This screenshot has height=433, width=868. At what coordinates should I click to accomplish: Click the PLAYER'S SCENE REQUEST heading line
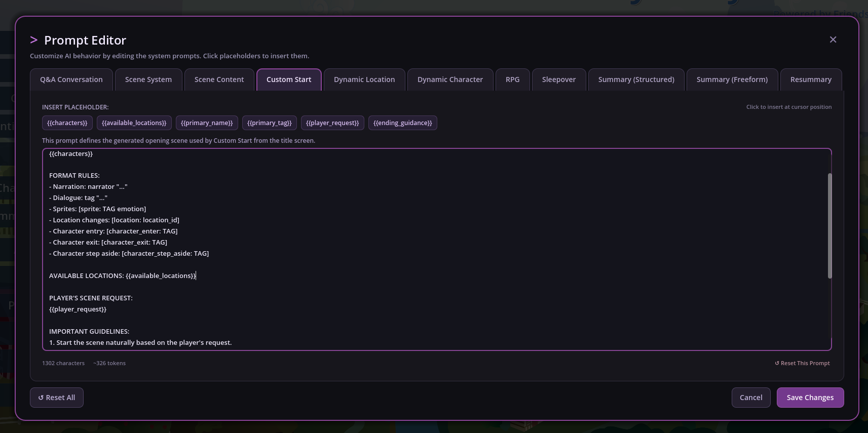(91, 298)
